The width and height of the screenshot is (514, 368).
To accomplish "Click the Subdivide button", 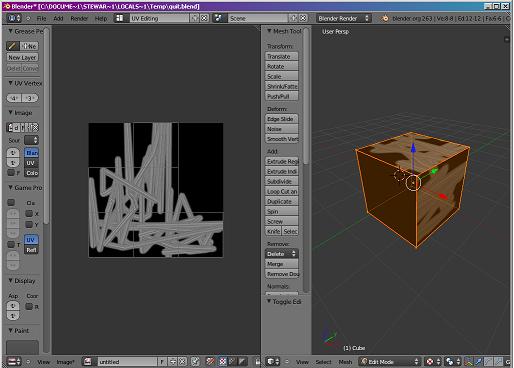I will 282,181.
